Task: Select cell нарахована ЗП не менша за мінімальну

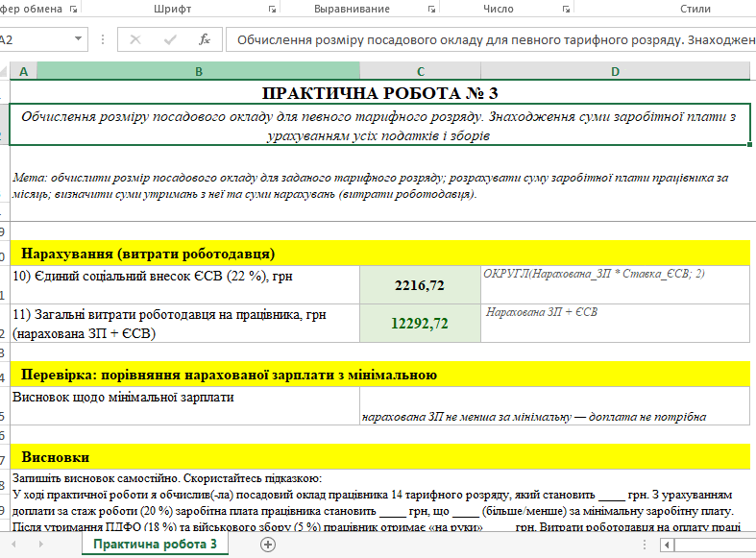Action: click(x=555, y=405)
